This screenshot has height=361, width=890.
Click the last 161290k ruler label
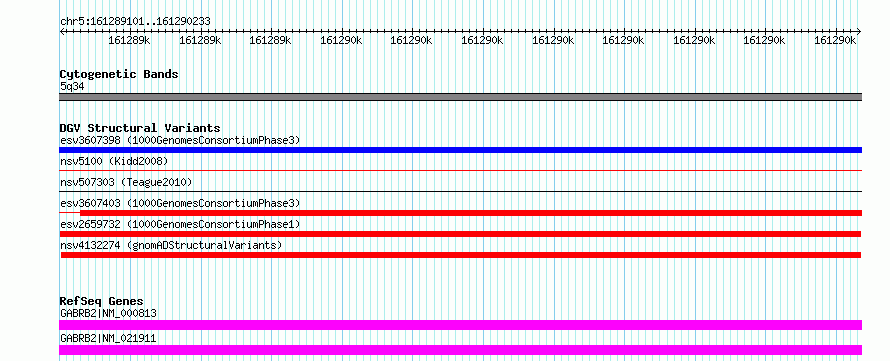[x=835, y=40]
